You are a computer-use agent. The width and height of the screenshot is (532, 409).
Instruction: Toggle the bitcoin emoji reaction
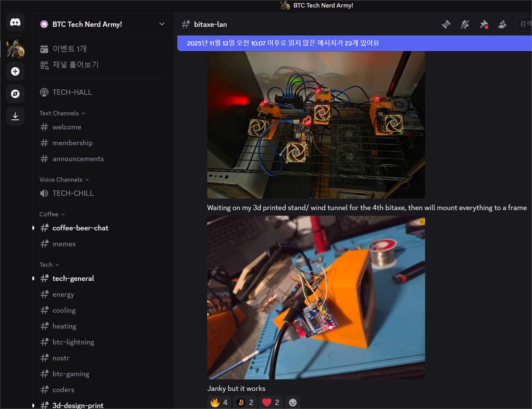[x=245, y=402]
